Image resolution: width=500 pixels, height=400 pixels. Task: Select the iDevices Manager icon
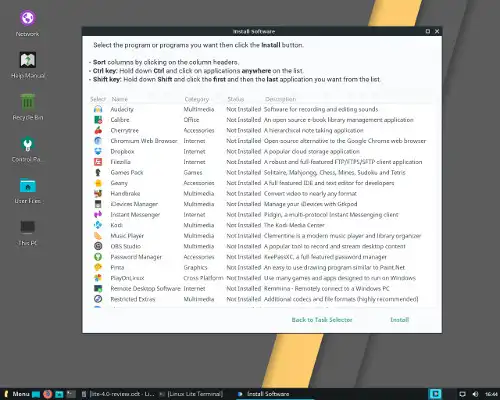coord(98,204)
